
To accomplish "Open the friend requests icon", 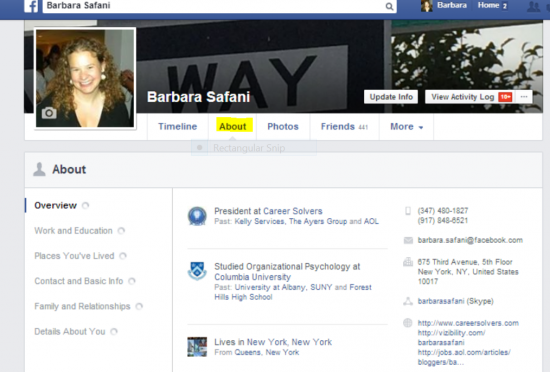I will [533, 6].
